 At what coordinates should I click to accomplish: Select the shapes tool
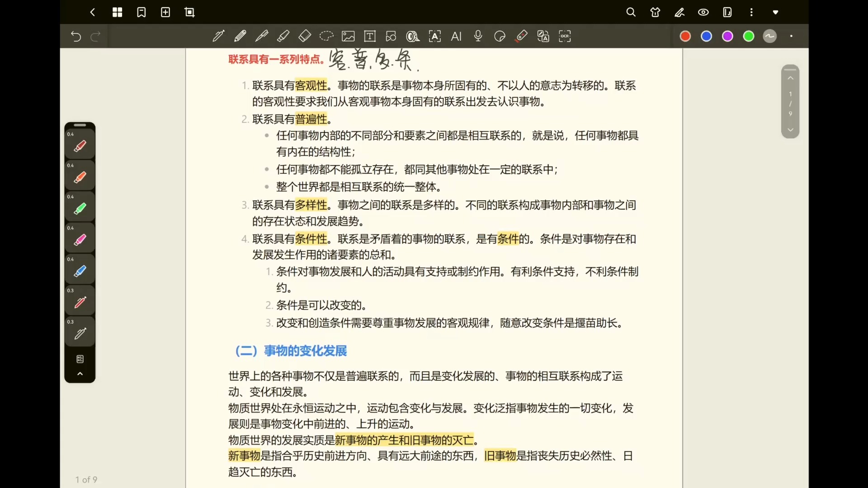391,36
